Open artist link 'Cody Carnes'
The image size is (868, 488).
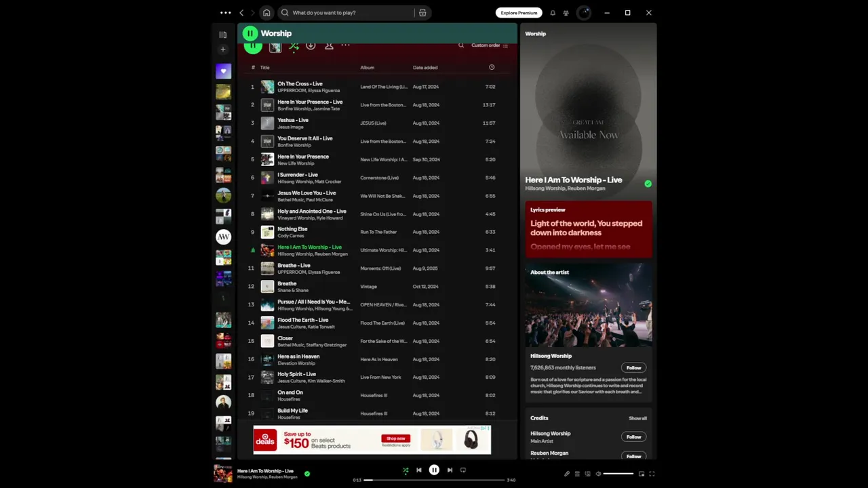(x=291, y=236)
